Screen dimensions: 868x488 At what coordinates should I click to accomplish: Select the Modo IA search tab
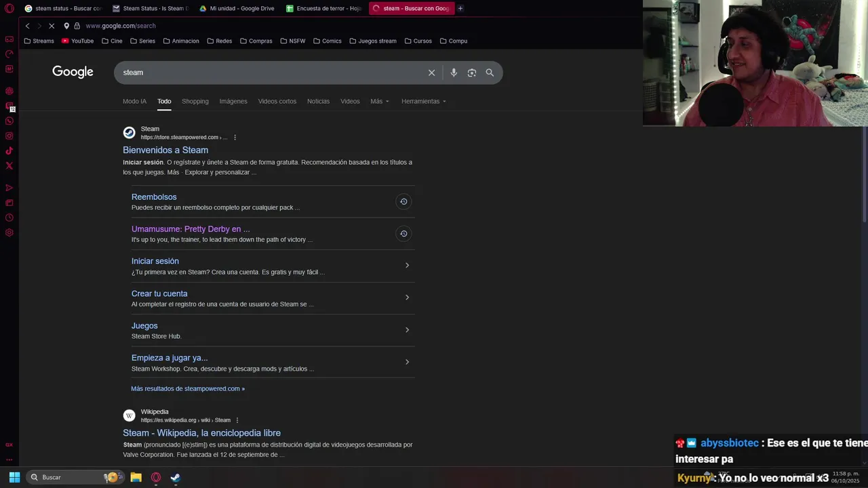point(134,101)
